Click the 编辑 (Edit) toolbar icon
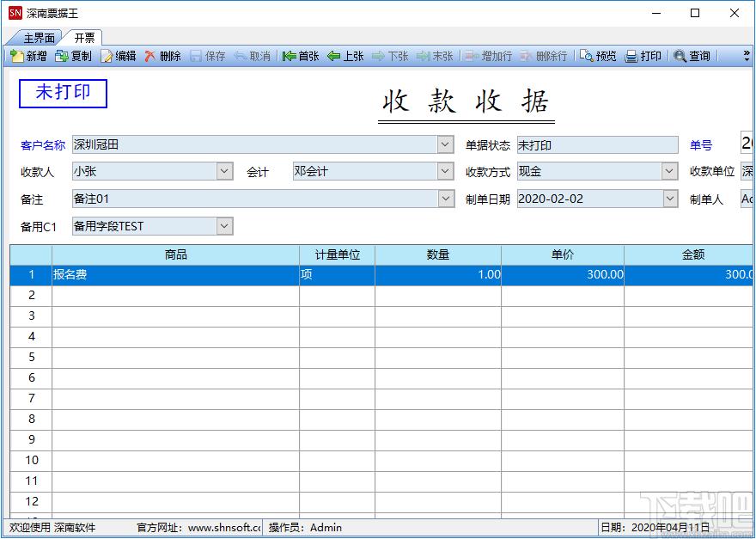This screenshot has height=539, width=756. 119,56
